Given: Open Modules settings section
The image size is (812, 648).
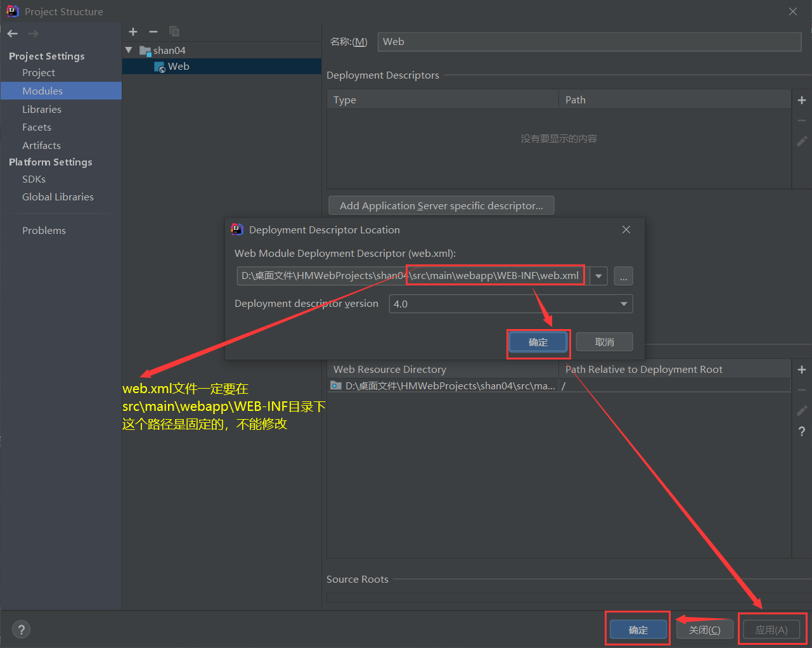Looking at the screenshot, I should 61,91.
